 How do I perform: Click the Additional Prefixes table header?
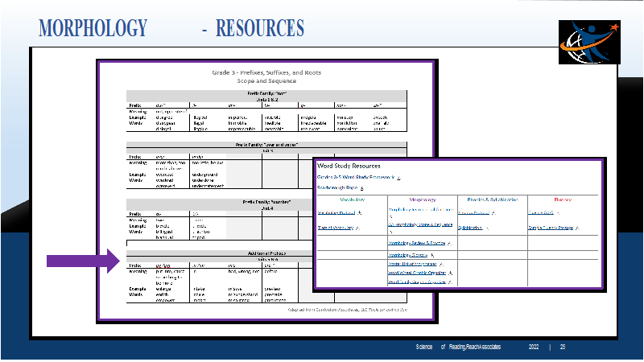pyautogui.click(x=266, y=253)
